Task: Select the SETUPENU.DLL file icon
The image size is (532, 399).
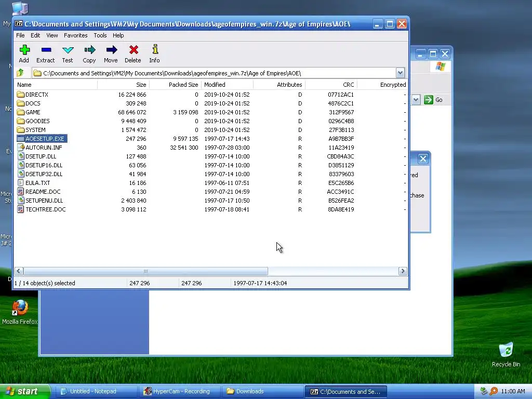Action: click(21, 200)
